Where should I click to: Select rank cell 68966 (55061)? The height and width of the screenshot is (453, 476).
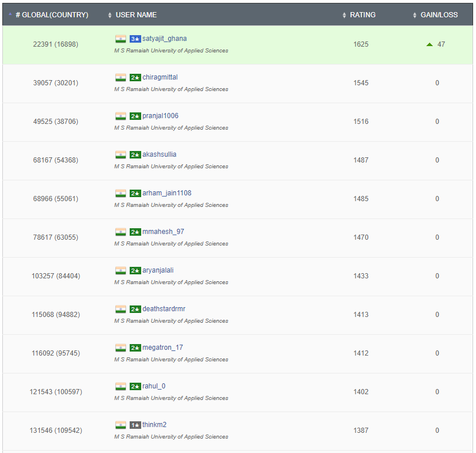click(x=55, y=199)
